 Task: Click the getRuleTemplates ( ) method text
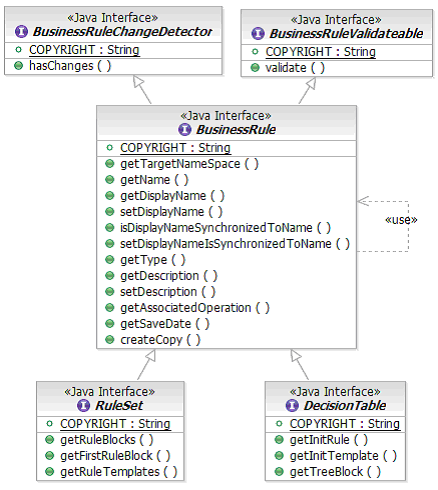pyautogui.click(x=119, y=472)
